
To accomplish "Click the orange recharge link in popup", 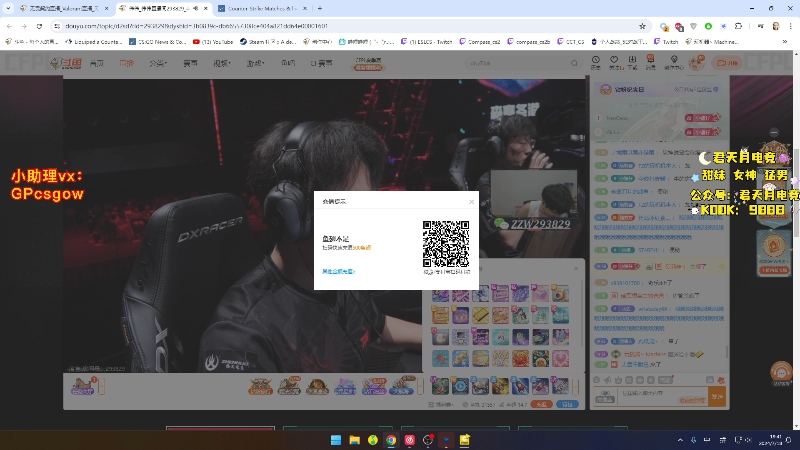I will pyautogui.click(x=362, y=247).
